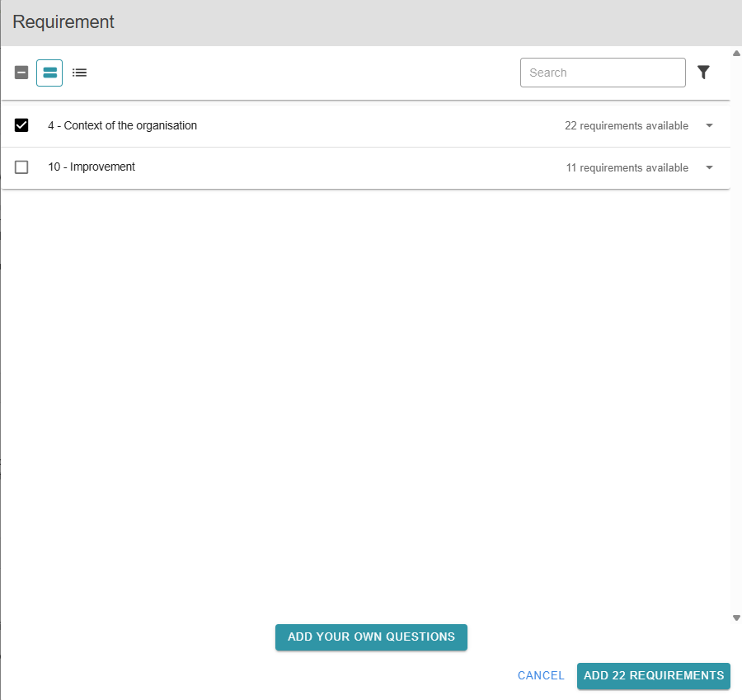Switch to grouped card view
Screen dimensions: 742x700
coord(49,73)
